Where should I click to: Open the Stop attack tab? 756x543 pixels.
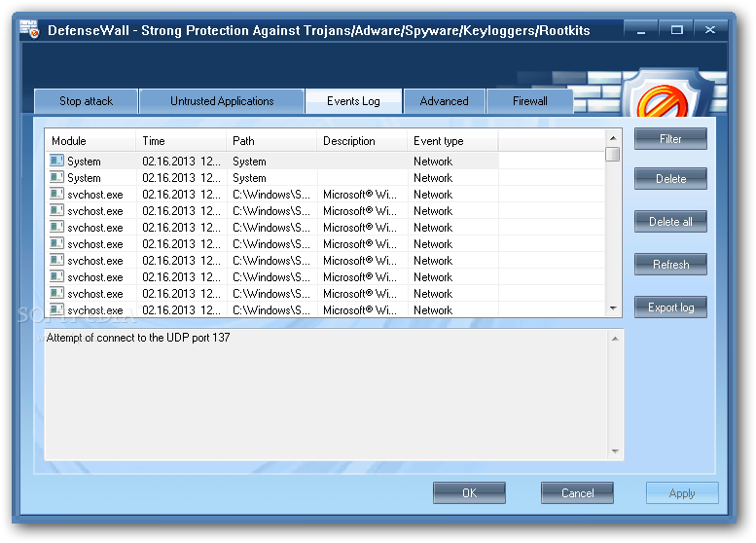tap(87, 101)
